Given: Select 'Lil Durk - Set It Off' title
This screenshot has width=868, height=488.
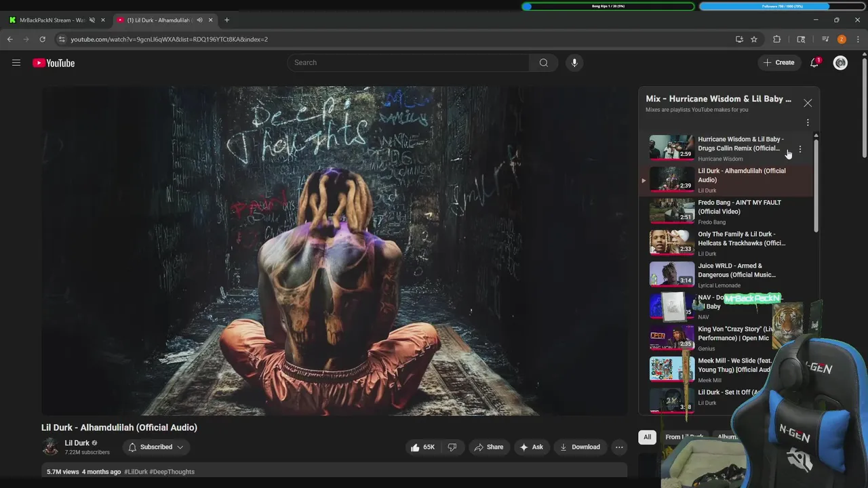Looking at the screenshot, I should [x=729, y=392].
